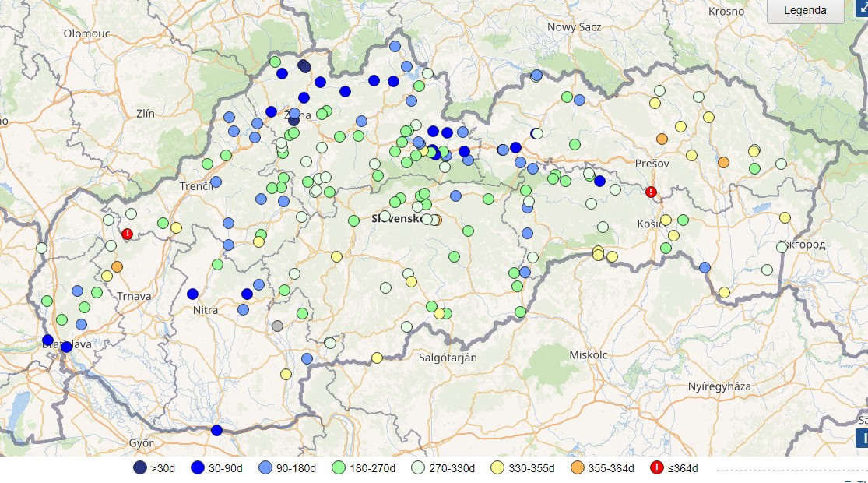Open the Legenda panel
The height and width of the screenshot is (483, 868).
pyautogui.click(x=805, y=11)
